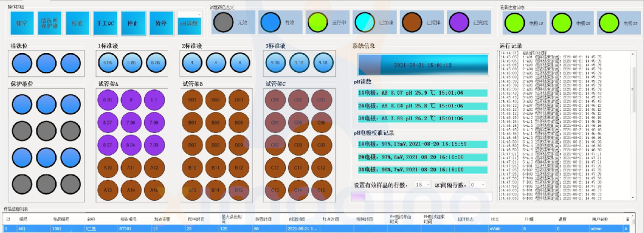644x233 pixels.
Task: Click the blue 有效 legend circle
Action: coord(271,22)
